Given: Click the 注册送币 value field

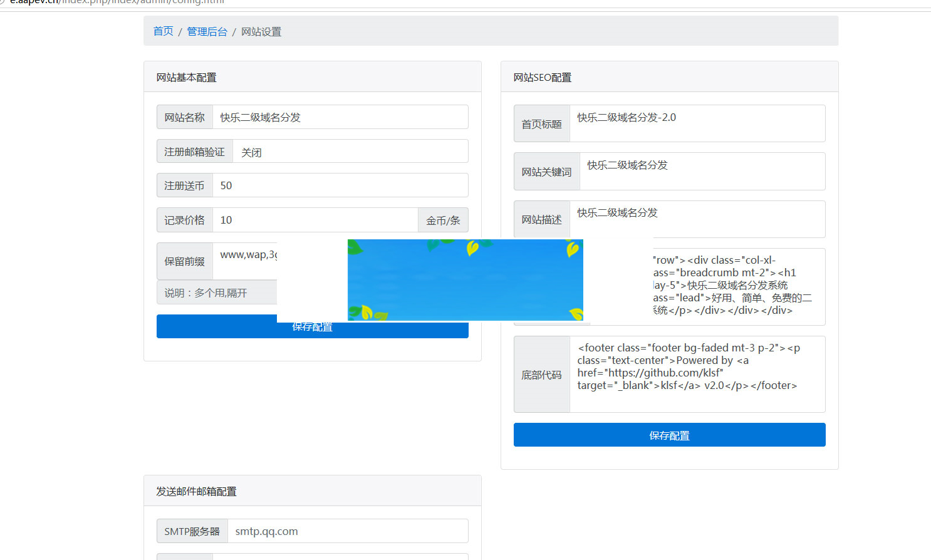Looking at the screenshot, I should 341,185.
